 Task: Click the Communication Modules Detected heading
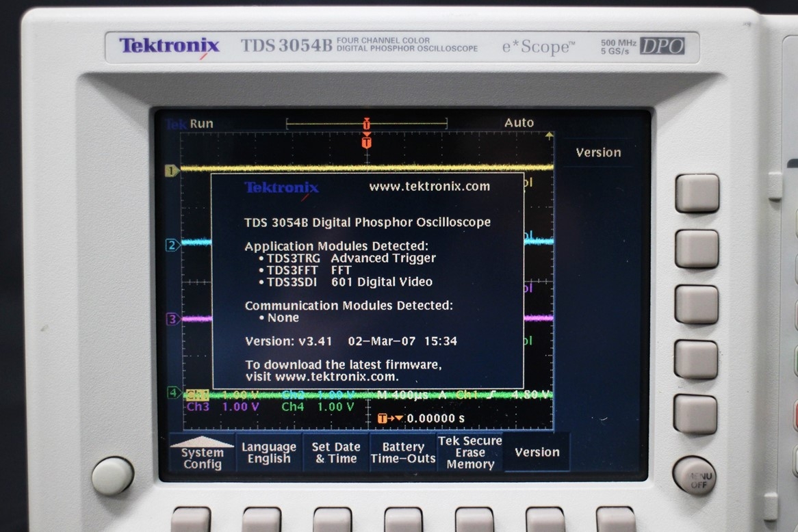tap(348, 306)
